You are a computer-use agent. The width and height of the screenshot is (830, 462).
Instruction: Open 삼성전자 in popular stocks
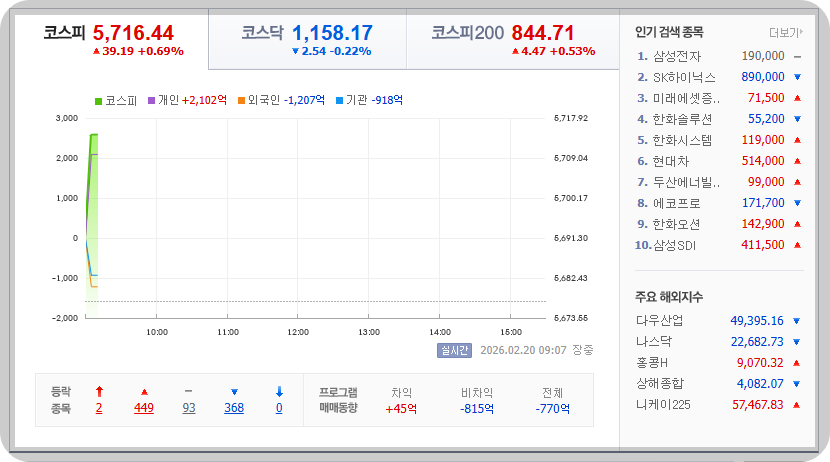click(676, 56)
